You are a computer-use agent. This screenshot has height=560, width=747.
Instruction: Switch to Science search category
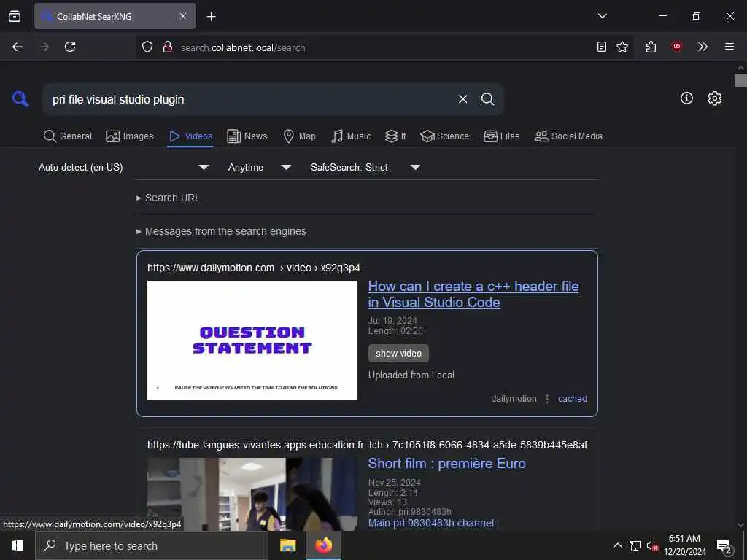coord(445,136)
